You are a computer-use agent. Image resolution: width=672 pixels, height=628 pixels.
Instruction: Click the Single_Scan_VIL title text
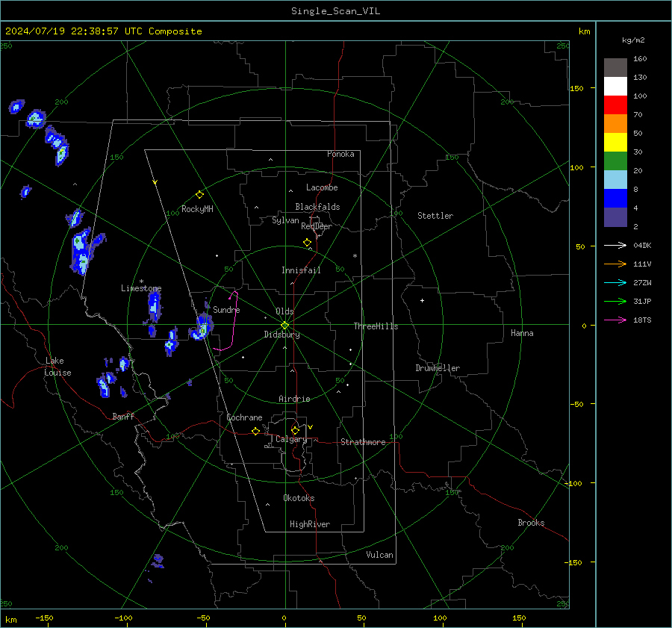coord(335,11)
